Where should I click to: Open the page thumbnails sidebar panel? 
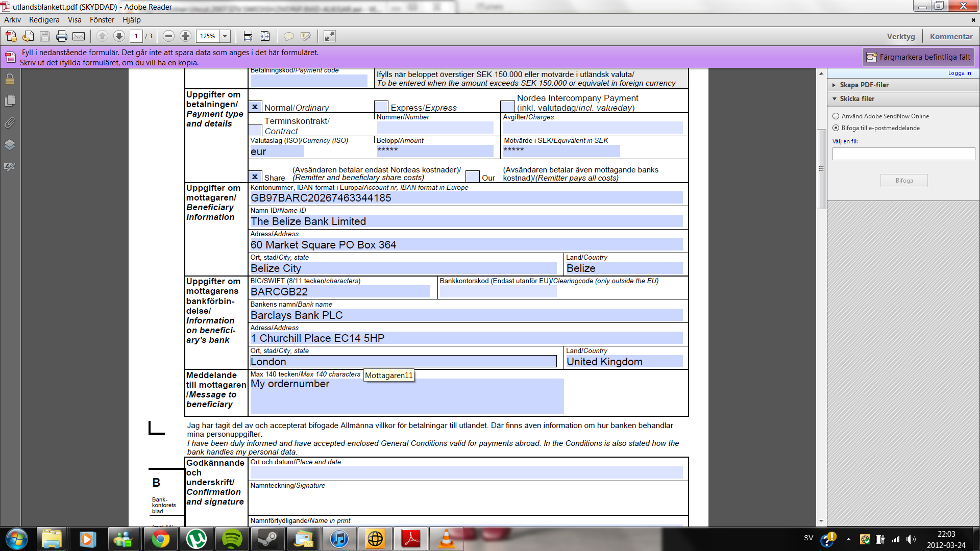pyautogui.click(x=10, y=101)
